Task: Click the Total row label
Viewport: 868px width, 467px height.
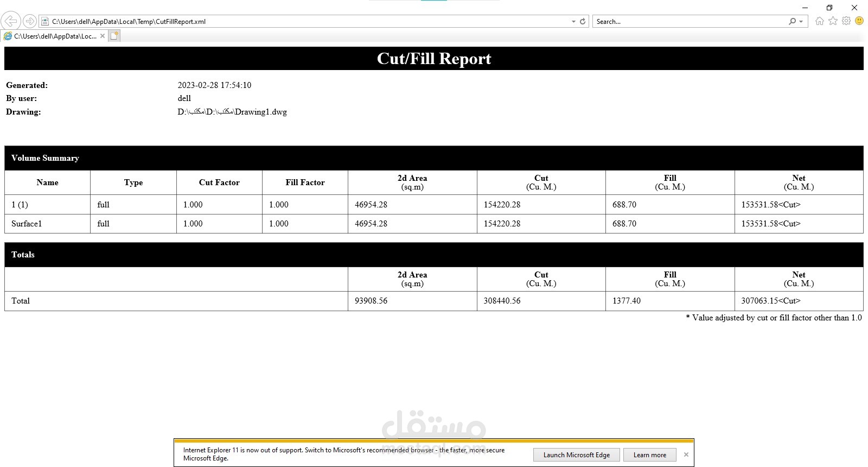Action: pos(21,301)
